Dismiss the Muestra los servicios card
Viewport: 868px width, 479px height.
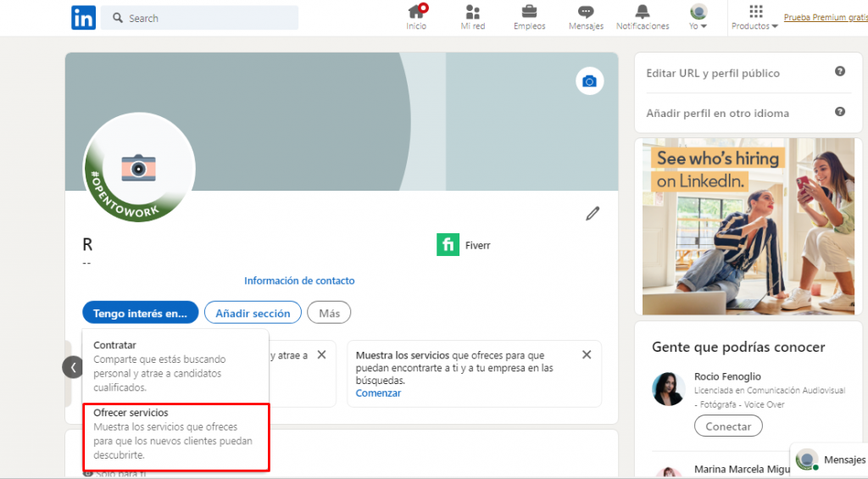coord(587,354)
